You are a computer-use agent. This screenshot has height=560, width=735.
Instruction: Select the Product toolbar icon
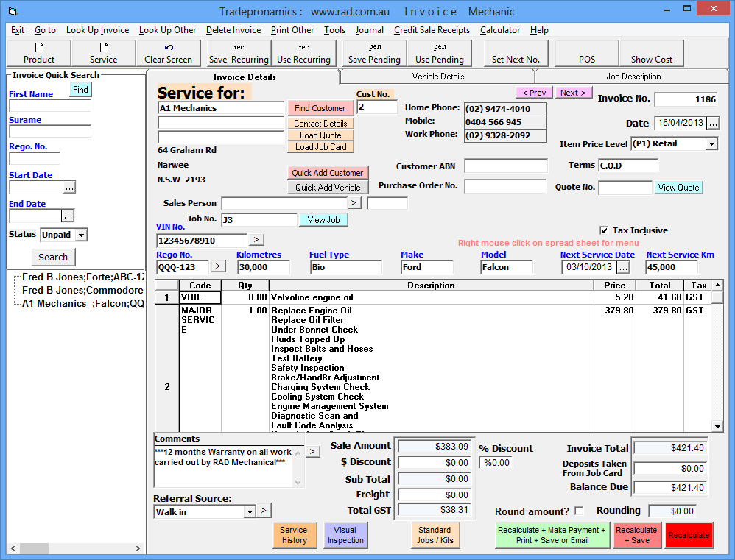coord(38,53)
